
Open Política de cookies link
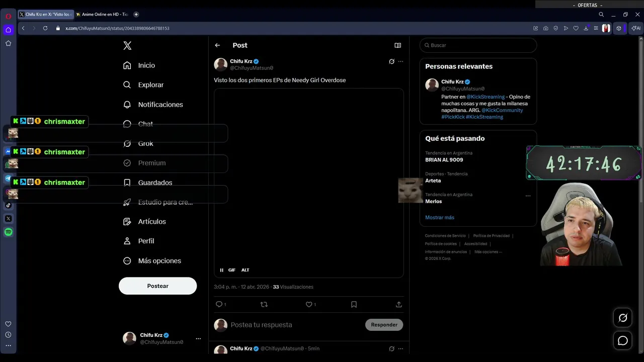(x=441, y=244)
